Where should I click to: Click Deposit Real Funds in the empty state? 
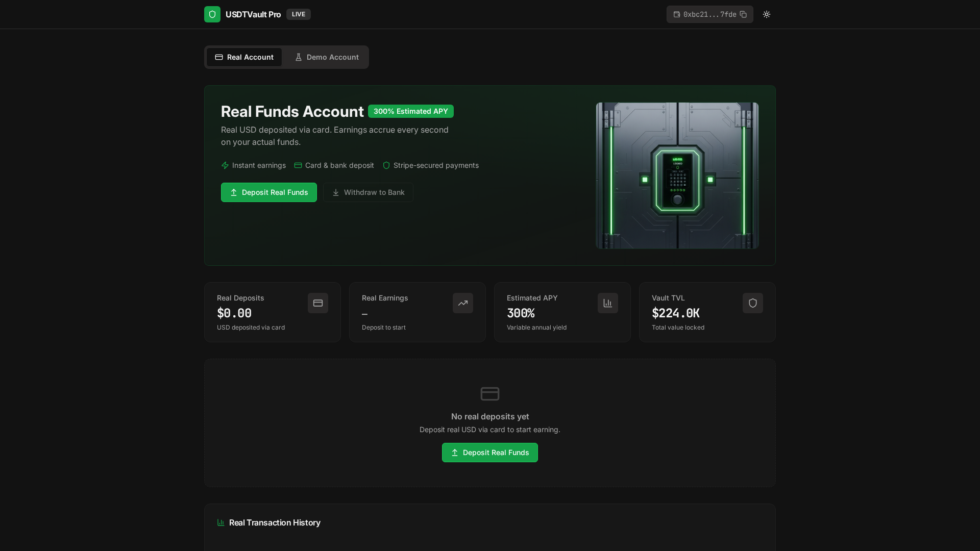click(x=489, y=453)
